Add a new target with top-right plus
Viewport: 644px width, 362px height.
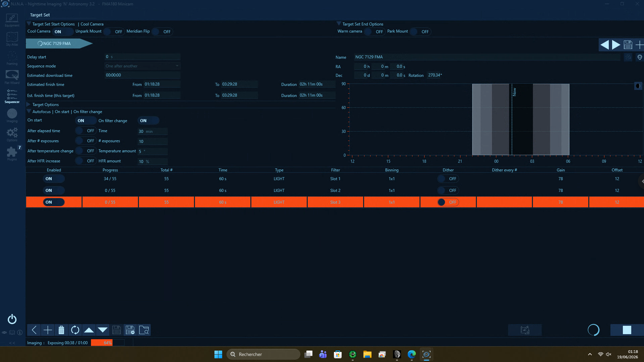point(639,45)
